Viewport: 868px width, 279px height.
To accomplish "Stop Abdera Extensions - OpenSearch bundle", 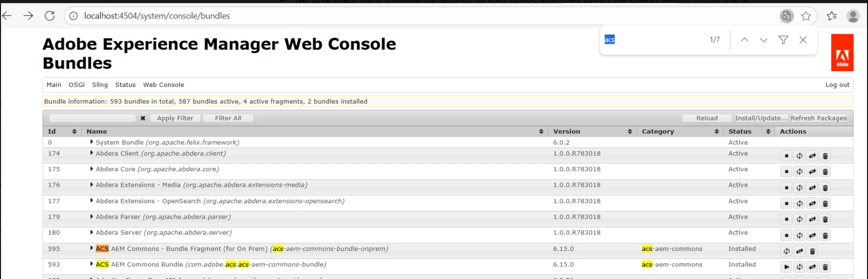I will [x=786, y=204].
